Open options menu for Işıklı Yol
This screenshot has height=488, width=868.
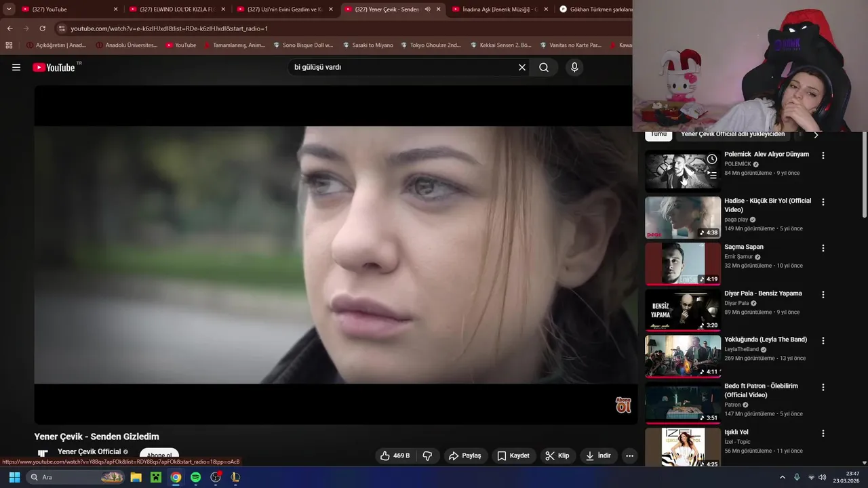coord(823,434)
